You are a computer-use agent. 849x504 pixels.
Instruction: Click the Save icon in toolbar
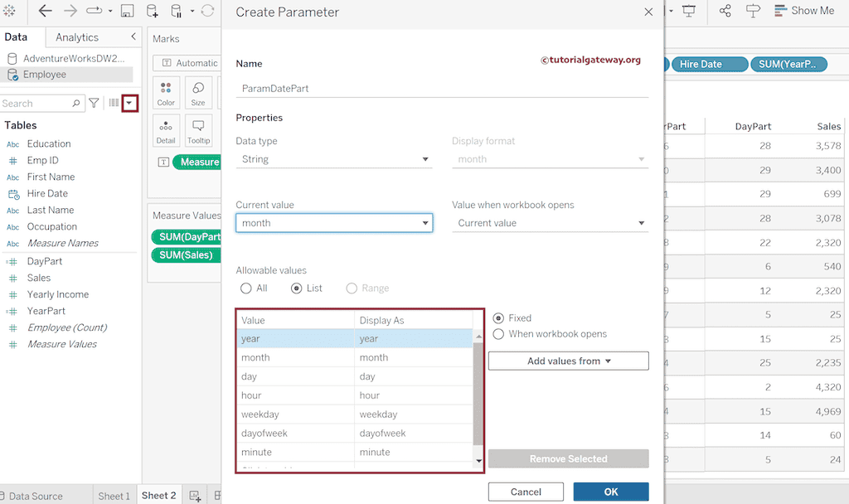coord(127,11)
